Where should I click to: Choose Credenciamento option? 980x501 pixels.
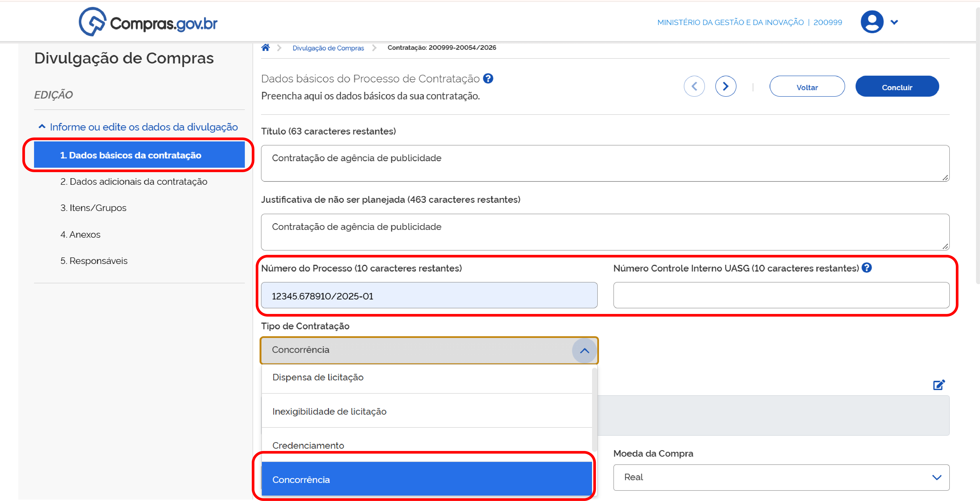[426, 445]
